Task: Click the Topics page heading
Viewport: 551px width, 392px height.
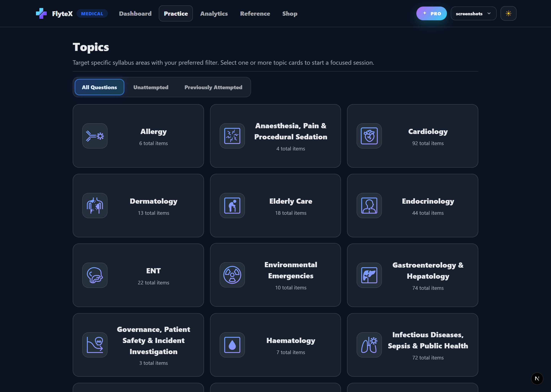Action: pos(91,47)
